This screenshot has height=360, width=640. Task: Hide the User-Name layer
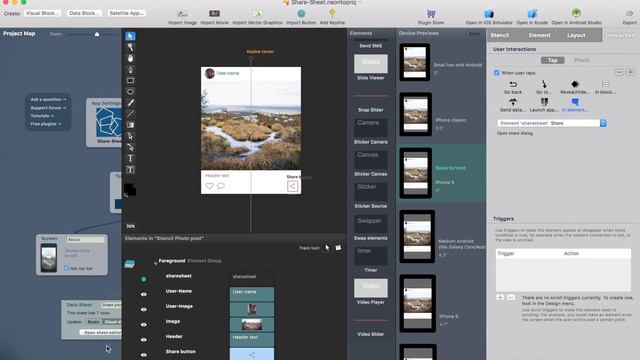pyautogui.click(x=144, y=294)
